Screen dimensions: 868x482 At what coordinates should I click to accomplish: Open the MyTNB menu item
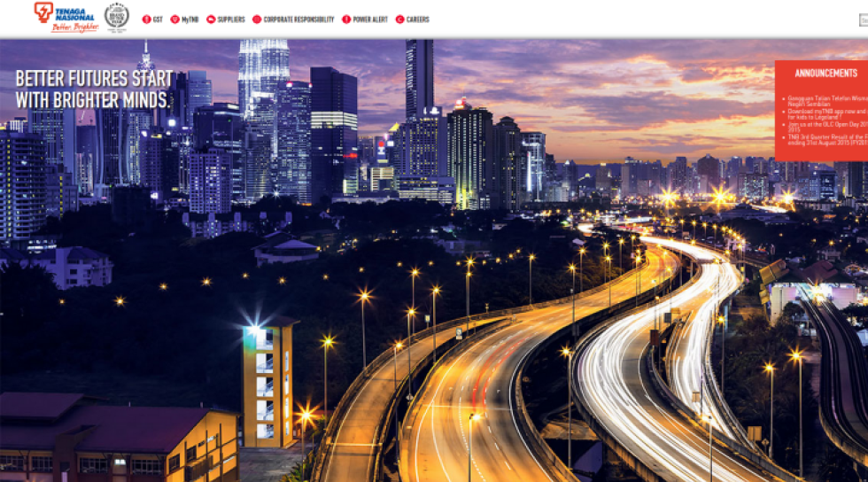click(190, 19)
